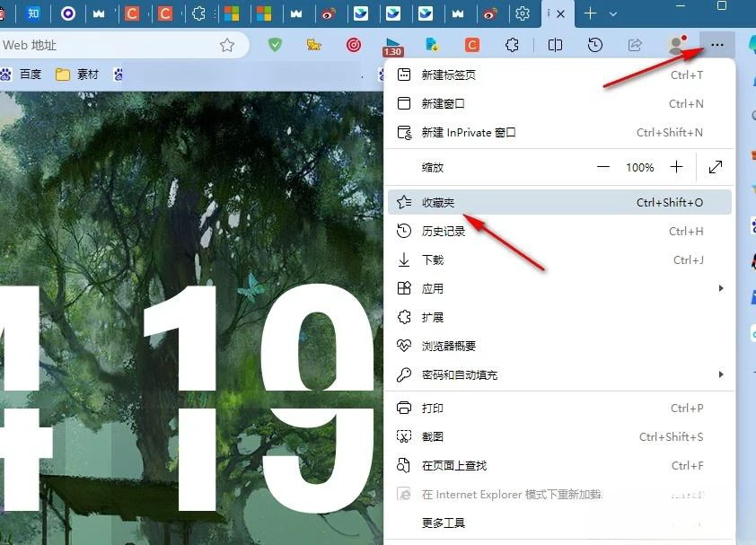Screen dimensions: 756x545
Task: Open the History clock toolbar icon
Action: click(595, 45)
